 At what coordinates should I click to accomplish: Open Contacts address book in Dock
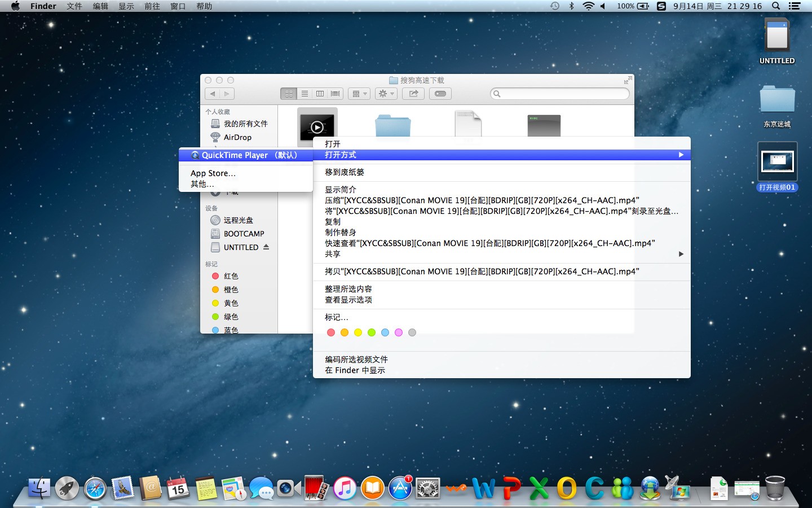151,488
